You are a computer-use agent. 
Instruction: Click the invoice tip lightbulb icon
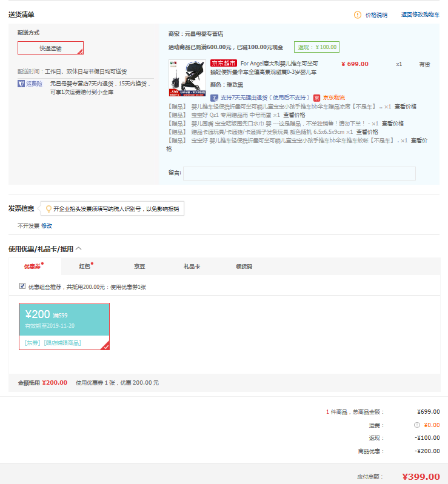click(48, 209)
